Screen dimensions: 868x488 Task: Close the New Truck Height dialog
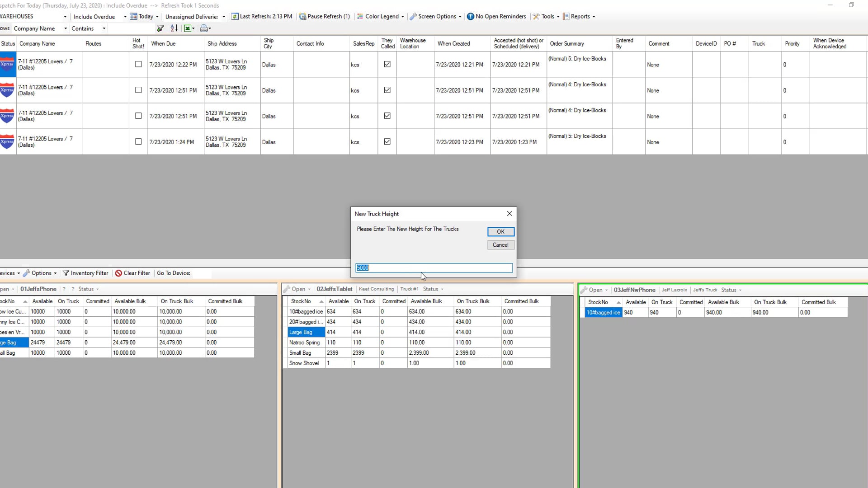tap(509, 213)
